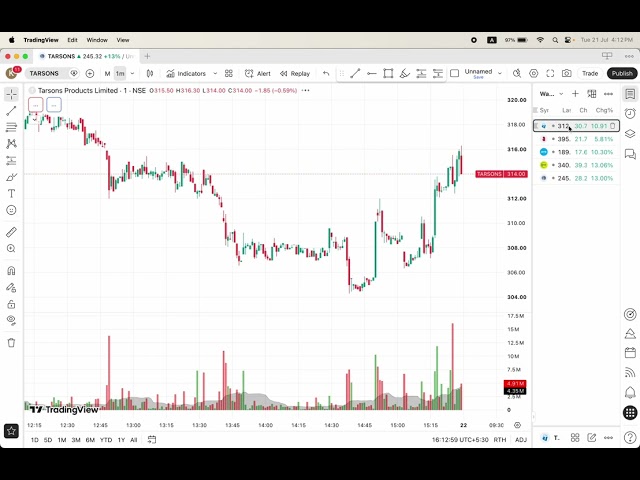Open the patterns drawing tool
640x480 pixels.
[x=11, y=144]
